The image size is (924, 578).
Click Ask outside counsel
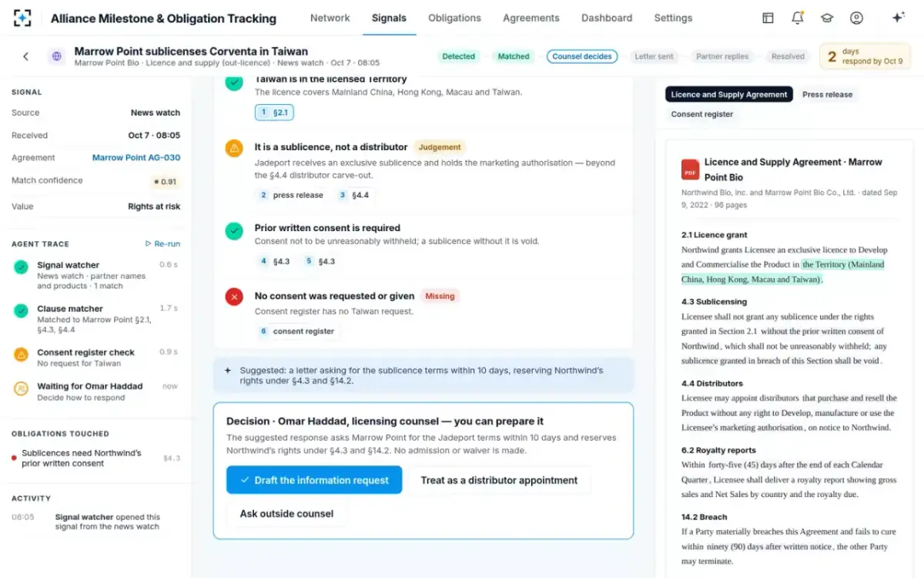286,514
